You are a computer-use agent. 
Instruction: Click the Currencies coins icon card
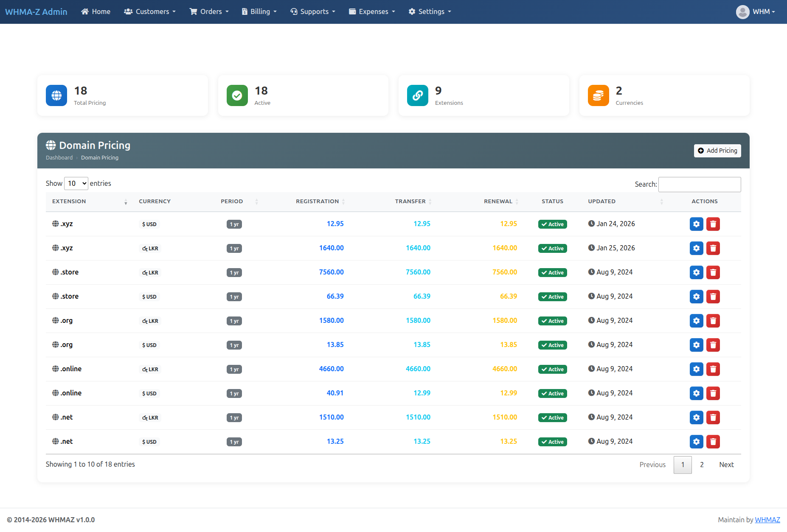598,95
